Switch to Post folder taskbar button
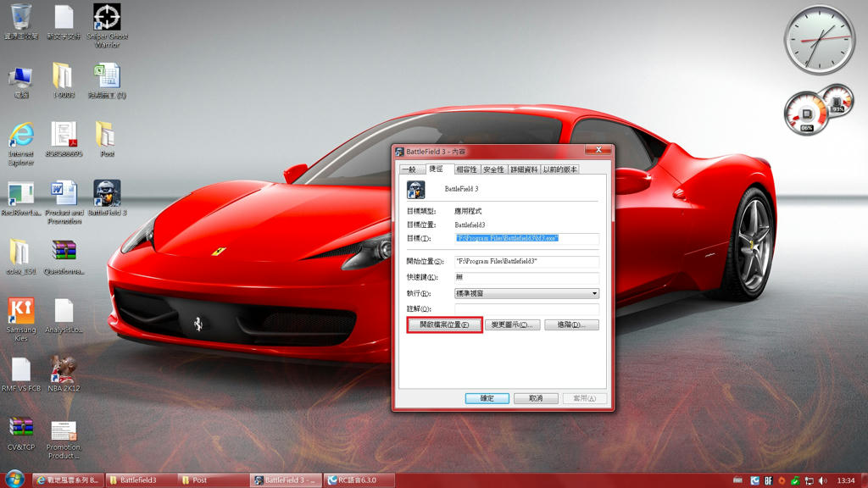The width and height of the screenshot is (868, 488). [213, 480]
